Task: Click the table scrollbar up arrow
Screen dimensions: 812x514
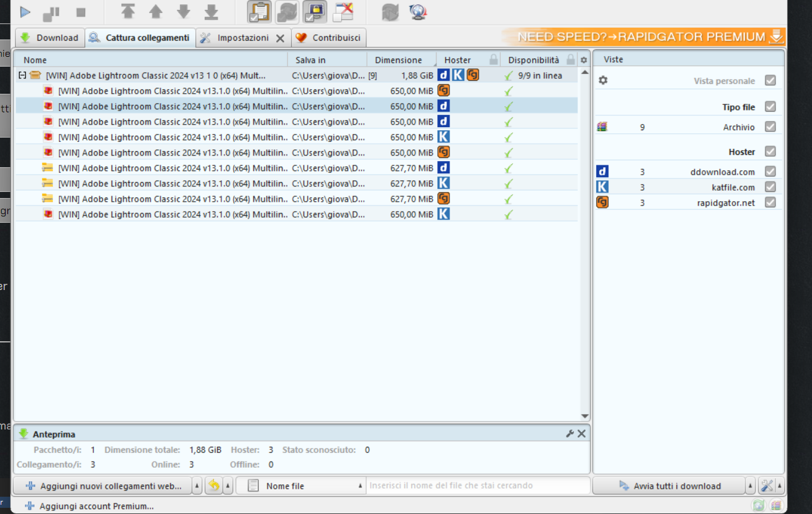Action: tap(585, 73)
